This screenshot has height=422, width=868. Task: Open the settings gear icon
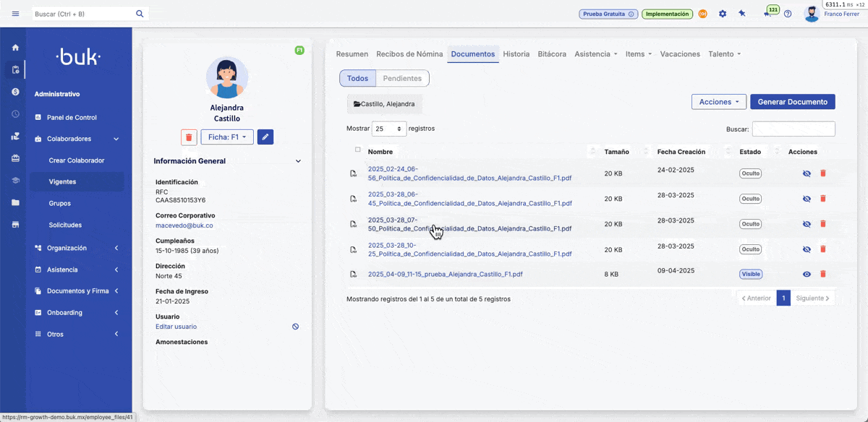coord(723,14)
